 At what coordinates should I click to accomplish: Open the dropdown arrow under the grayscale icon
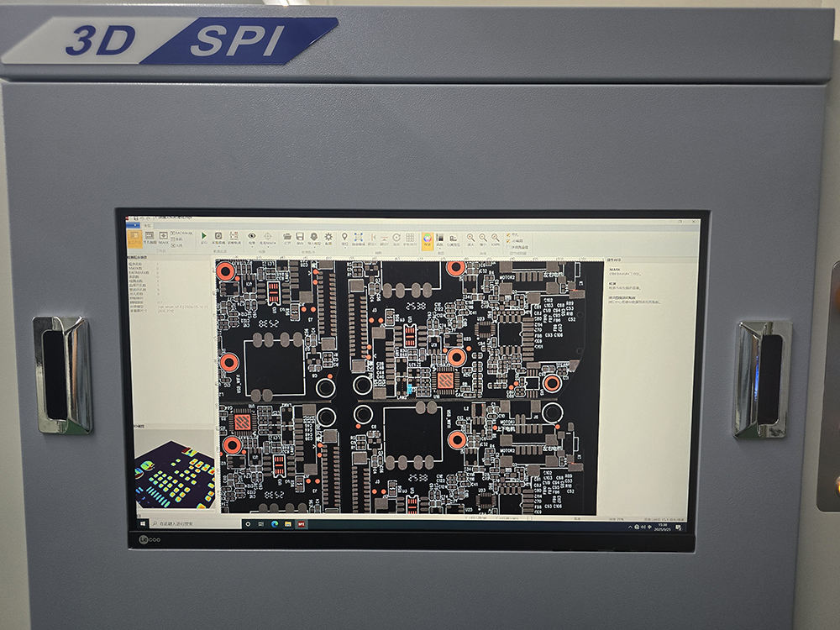point(439,246)
